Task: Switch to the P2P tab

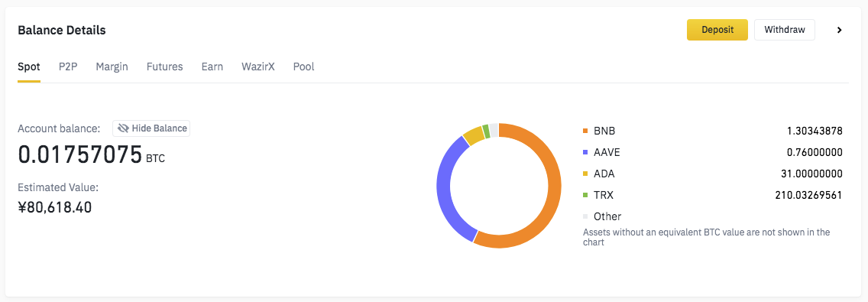Action: (68, 67)
